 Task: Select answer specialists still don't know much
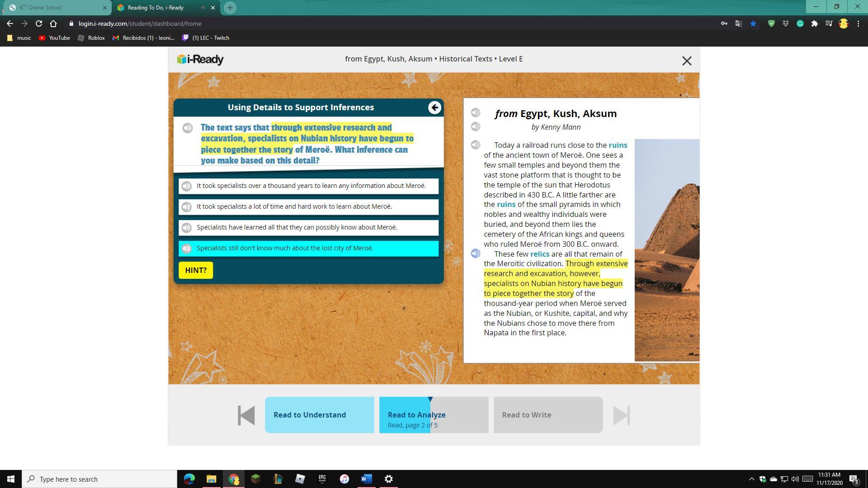point(285,248)
